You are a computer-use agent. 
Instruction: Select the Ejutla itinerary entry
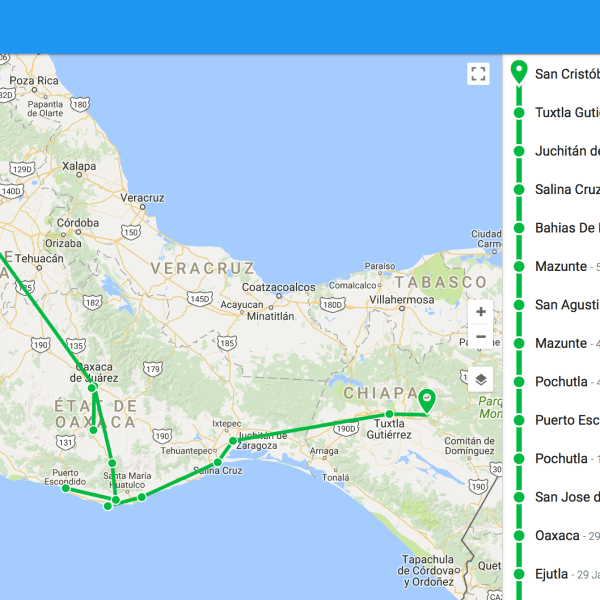tap(552, 574)
